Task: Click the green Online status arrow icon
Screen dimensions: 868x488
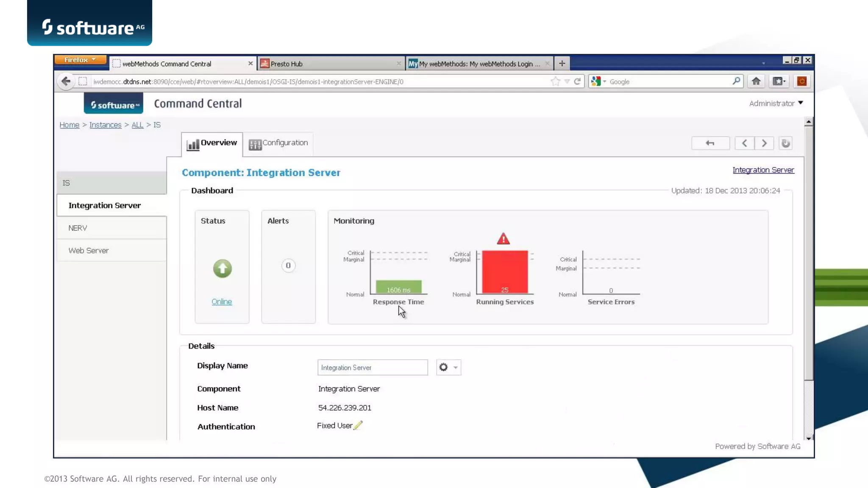Action: (222, 269)
